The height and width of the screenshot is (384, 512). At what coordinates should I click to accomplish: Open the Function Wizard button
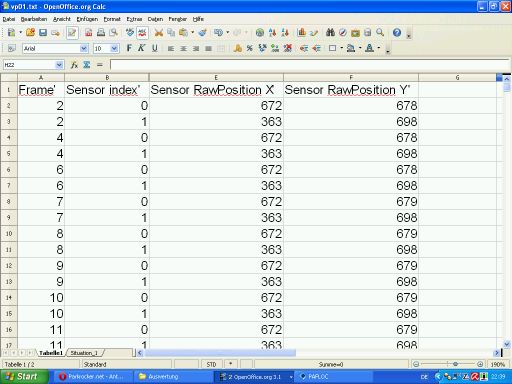pos(74,65)
